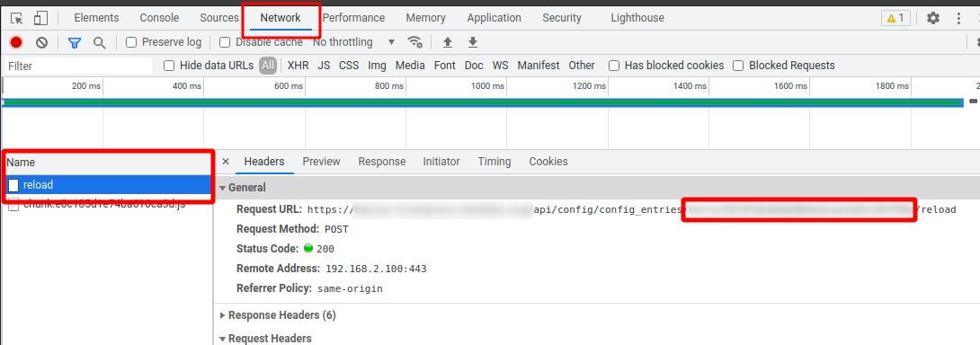This screenshot has width=980, height=345.
Task: Open the Preview details tab
Action: 321,161
